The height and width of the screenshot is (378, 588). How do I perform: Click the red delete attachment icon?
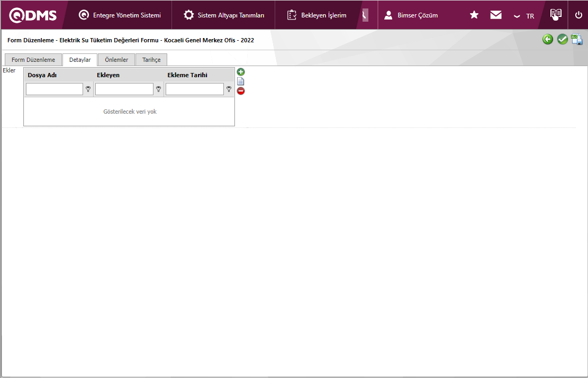241,91
